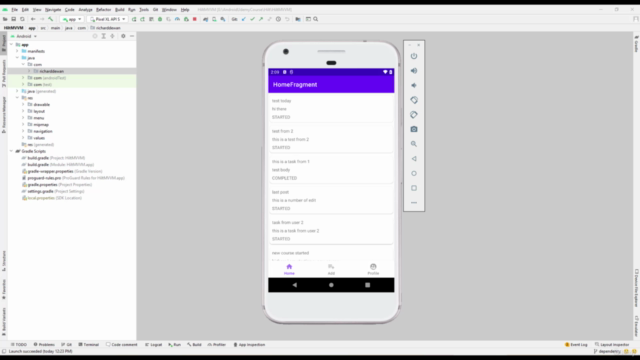Open the Profiler tool window

(x=217, y=344)
